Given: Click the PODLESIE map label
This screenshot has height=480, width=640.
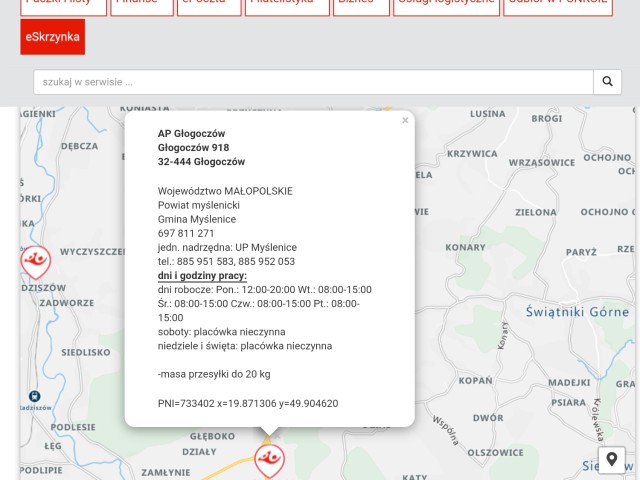Looking at the screenshot, I should [x=73, y=427].
